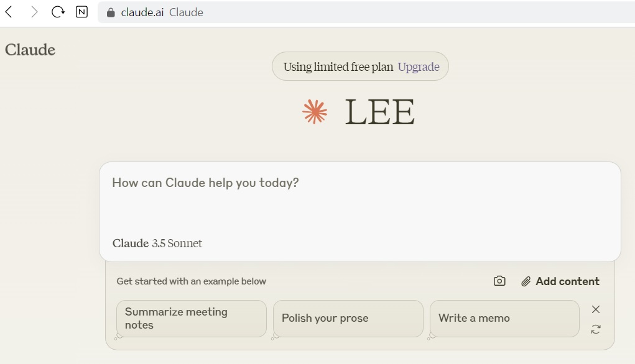The width and height of the screenshot is (635, 364).
Task: Click the padlock site security icon
Action: [111, 12]
